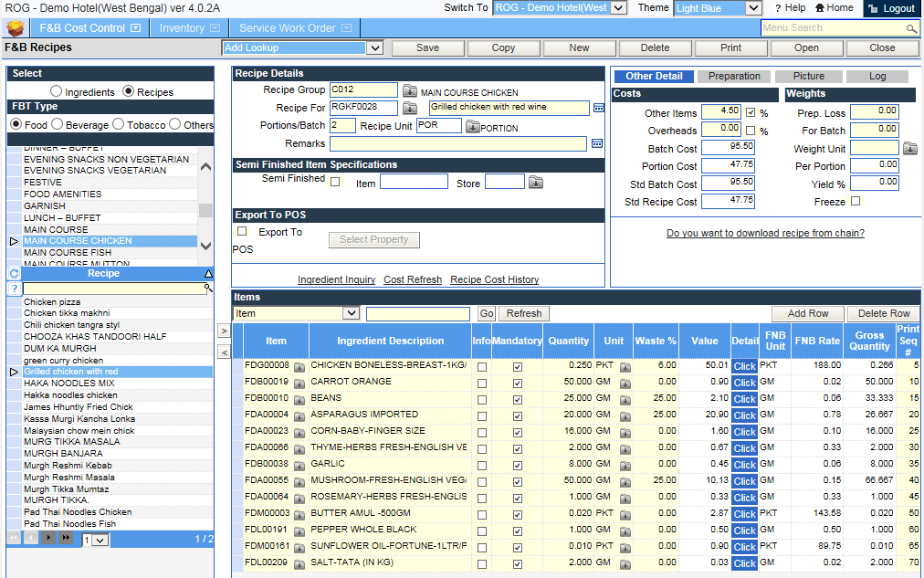Switch to the Other Detail tab
This screenshot has height=578, width=924.
654,76
